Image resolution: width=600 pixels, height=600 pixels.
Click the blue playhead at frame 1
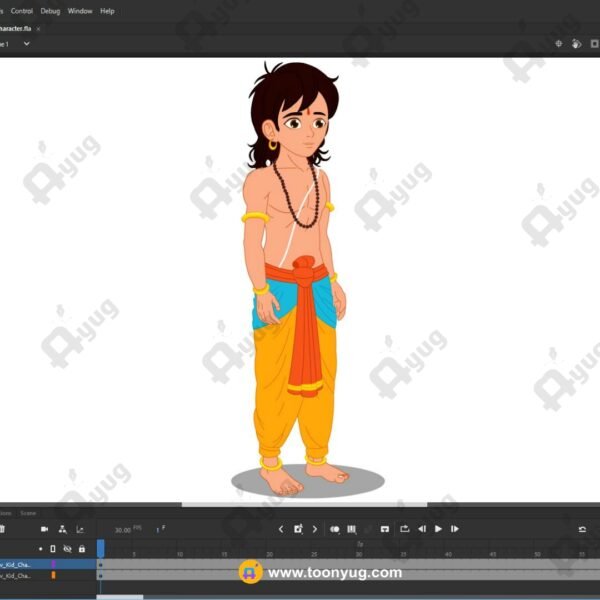(101, 548)
